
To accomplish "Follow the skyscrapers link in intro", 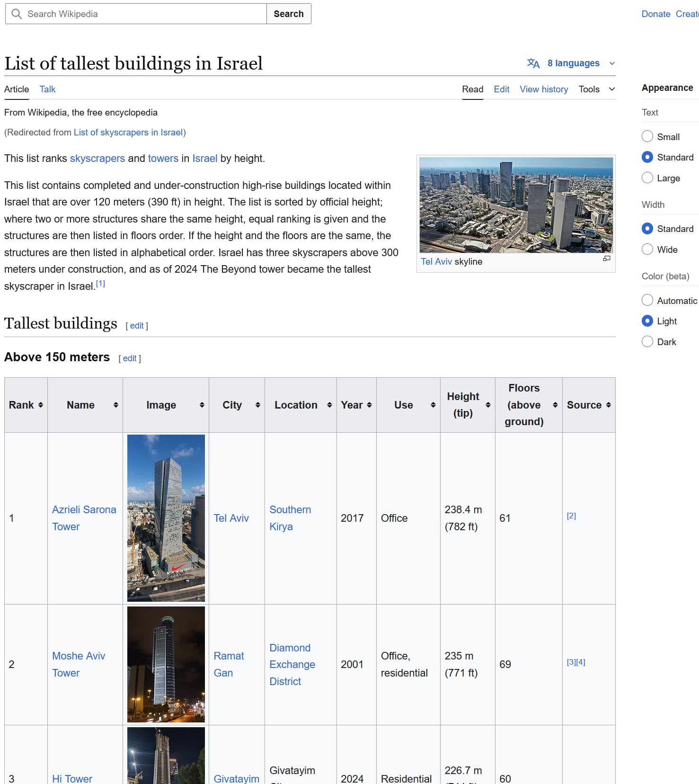I will pos(97,158).
